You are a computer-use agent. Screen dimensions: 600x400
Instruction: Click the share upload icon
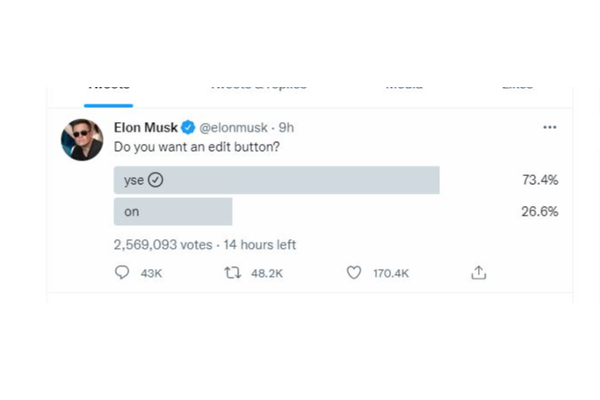pyautogui.click(x=479, y=272)
